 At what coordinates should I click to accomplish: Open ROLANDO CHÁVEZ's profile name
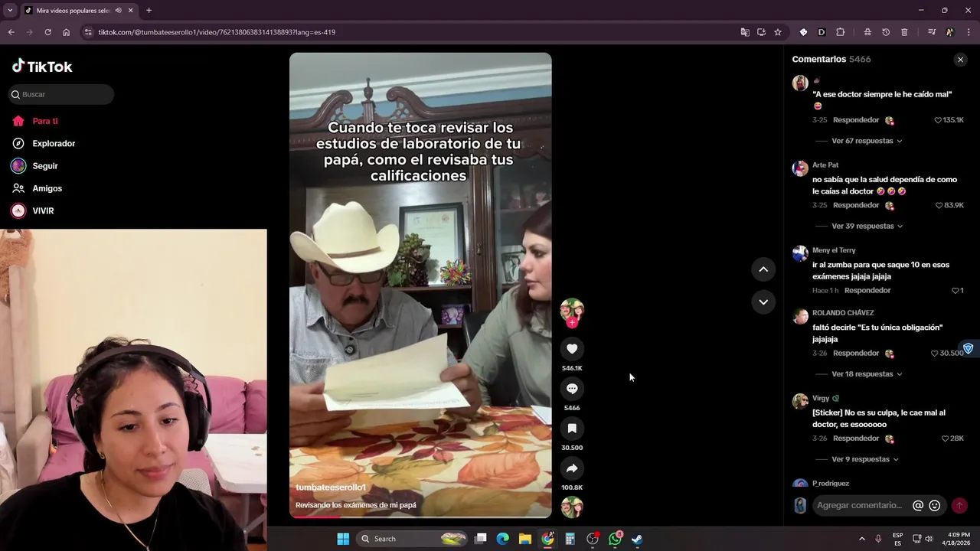(x=843, y=313)
